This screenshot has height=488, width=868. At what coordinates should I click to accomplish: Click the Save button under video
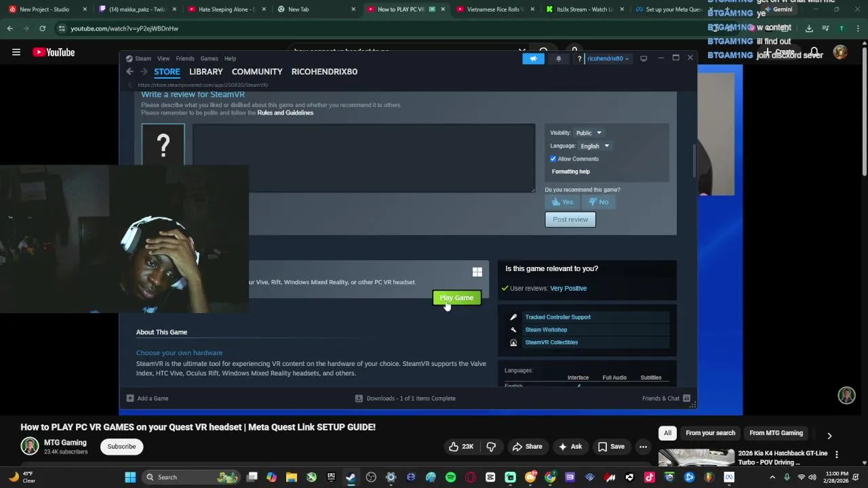coord(611,447)
